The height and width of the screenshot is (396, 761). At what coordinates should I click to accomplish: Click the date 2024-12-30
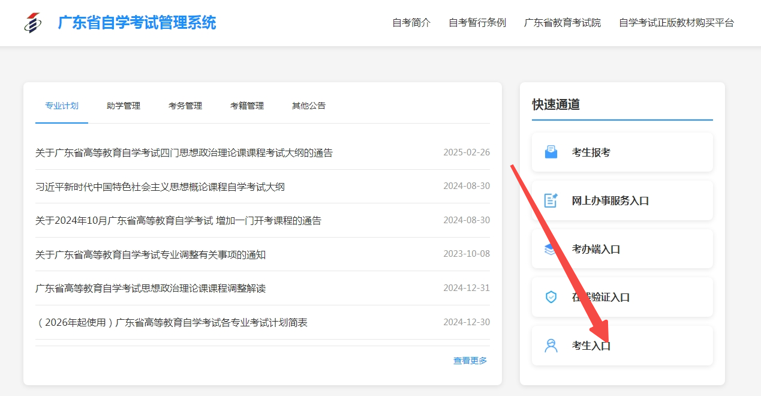click(466, 322)
